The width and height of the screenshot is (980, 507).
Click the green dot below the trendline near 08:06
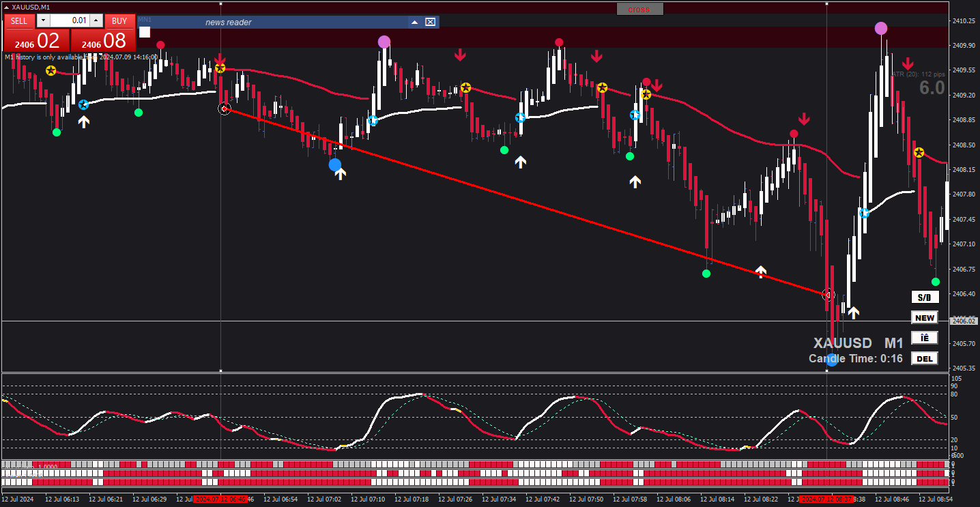click(x=706, y=274)
